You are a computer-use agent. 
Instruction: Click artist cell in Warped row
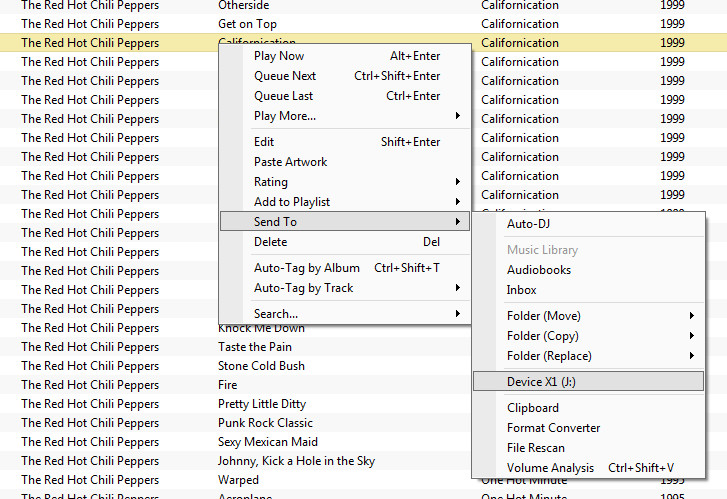pos(90,480)
